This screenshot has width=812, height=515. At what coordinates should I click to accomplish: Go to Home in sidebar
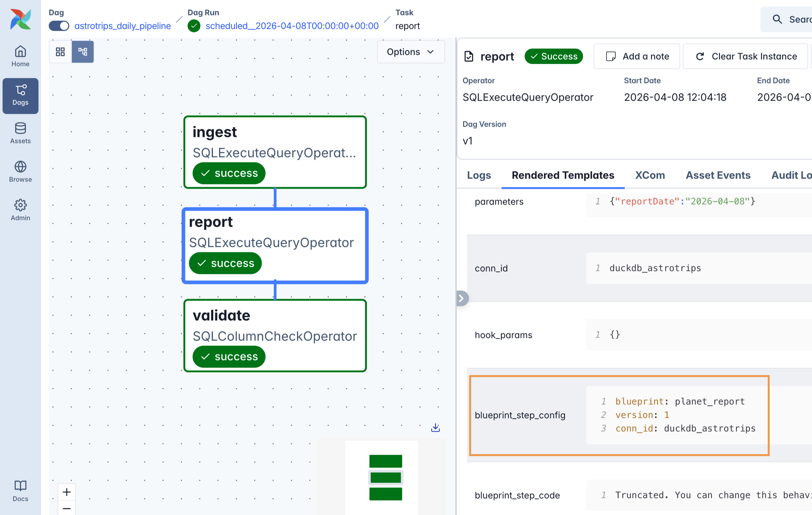pos(20,56)
